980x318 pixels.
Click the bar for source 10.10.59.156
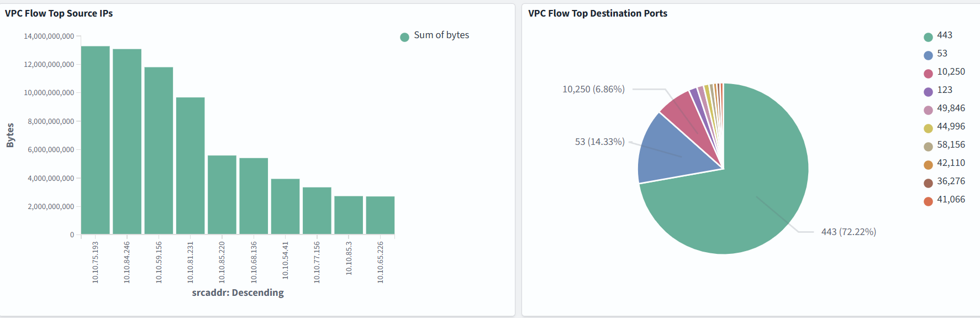coord(159,151)
